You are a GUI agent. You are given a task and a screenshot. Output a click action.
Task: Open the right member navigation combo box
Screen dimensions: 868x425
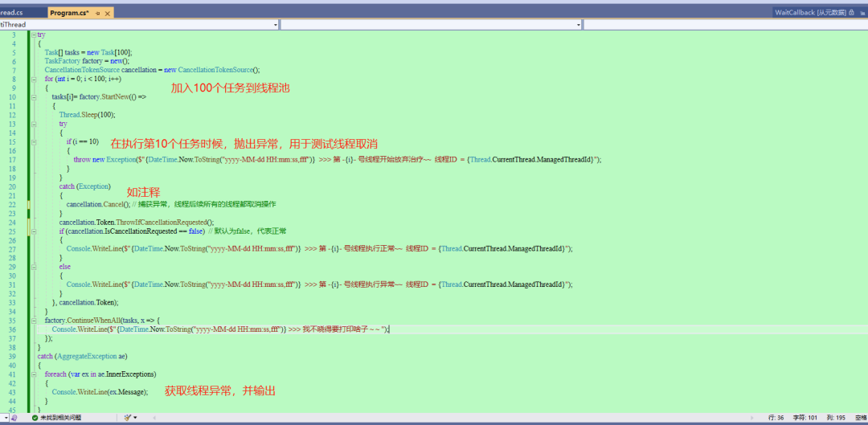[726, 24]
